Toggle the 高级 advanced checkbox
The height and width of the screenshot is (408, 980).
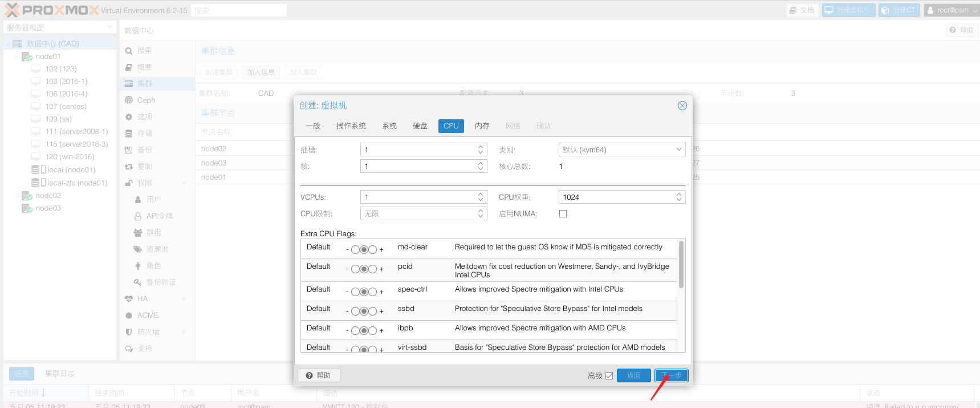pos(609,375)
